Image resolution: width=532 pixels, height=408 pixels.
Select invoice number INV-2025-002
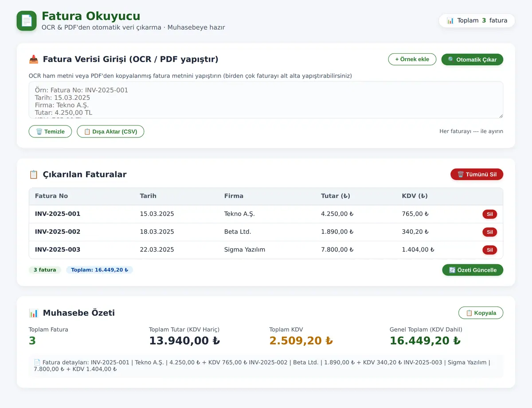point(58,231)
